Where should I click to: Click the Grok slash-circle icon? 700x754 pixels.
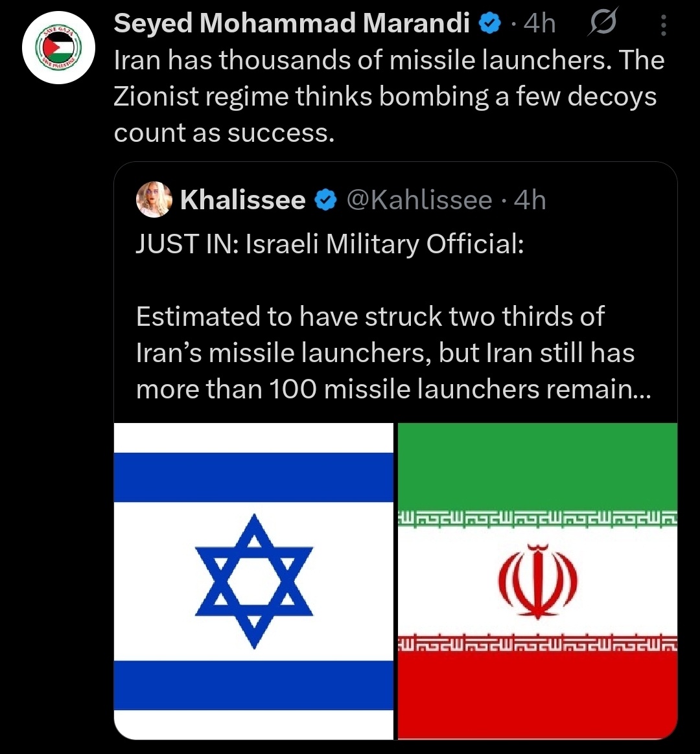click(602, 22)
